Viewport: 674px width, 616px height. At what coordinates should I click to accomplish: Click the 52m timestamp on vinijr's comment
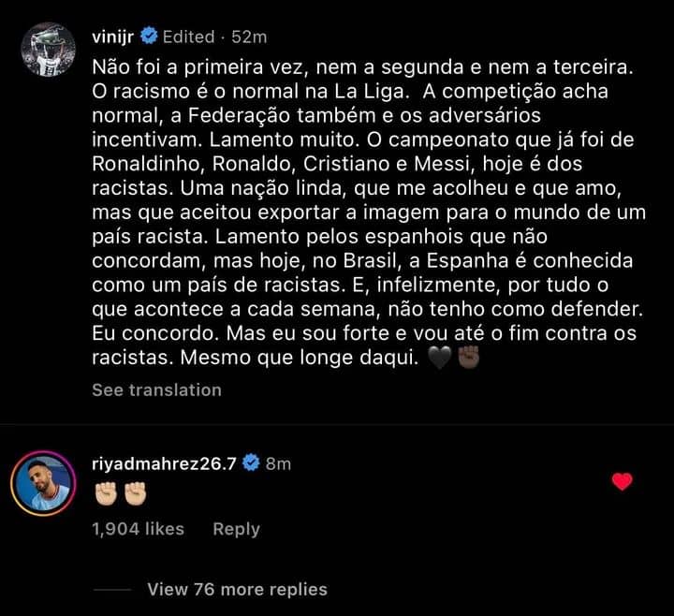[x=251, y=37]
